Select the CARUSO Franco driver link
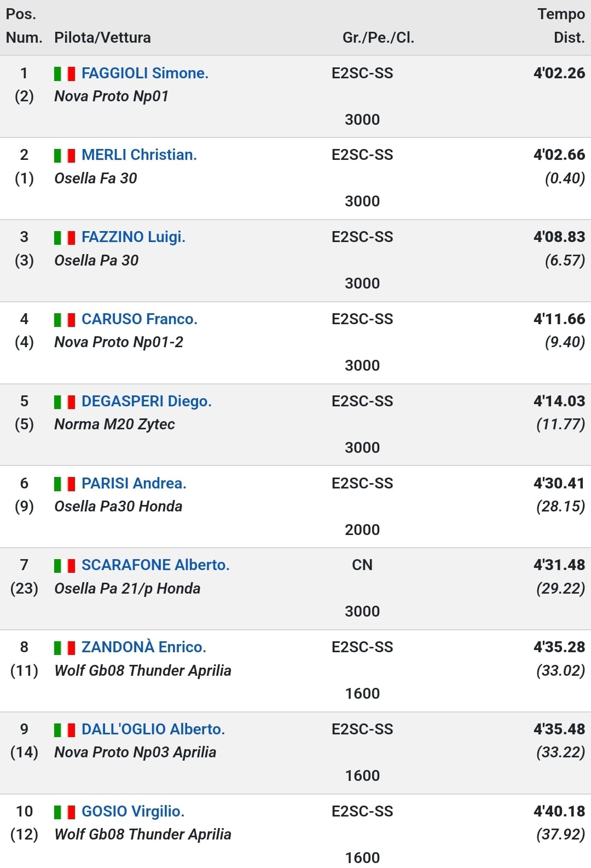Image resolution: width=591 pixels, height=868 pixels. pyautogui.click(x=140, y=319)
